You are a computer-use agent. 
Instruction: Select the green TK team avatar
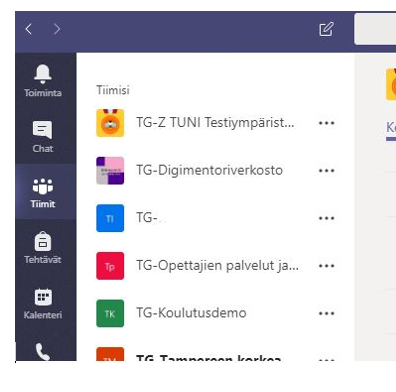click(x=110, y=313)
